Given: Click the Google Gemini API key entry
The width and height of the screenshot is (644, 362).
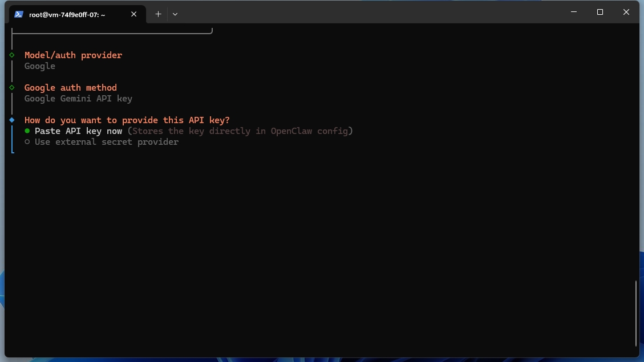Looking at the screenshot, I should pos(78,98).
